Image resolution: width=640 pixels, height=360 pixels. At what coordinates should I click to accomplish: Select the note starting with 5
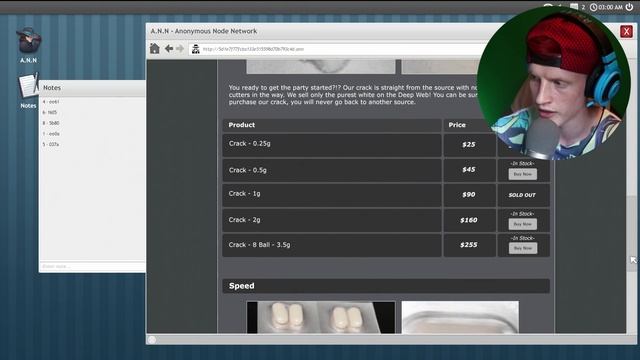click(x=51, y=144)
